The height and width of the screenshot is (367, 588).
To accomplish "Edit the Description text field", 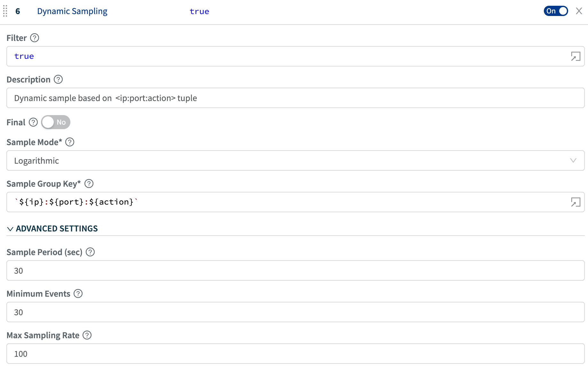I will [294, 98].
